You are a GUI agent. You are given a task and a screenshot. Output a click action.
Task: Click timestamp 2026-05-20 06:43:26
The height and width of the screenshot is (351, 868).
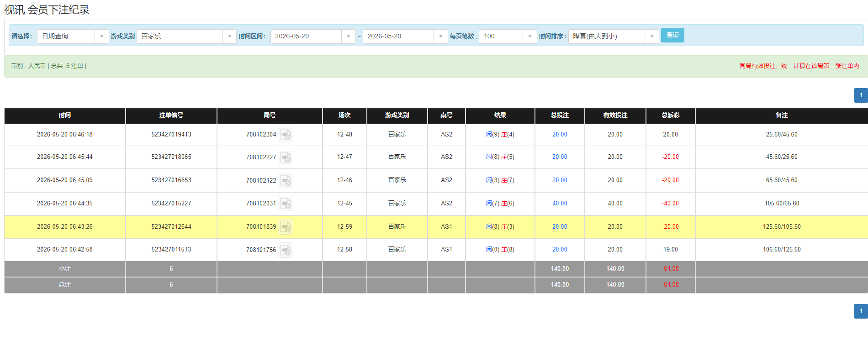click(65, 227)
